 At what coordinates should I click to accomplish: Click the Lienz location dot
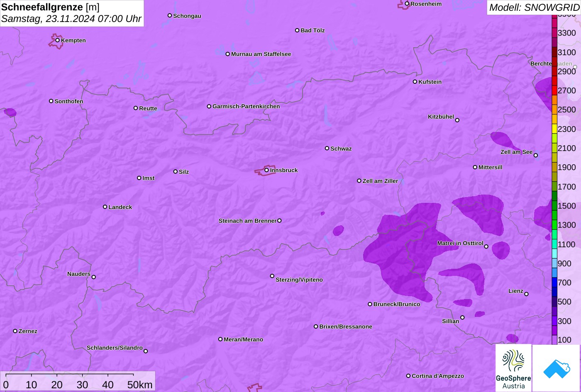click(527, 294)
